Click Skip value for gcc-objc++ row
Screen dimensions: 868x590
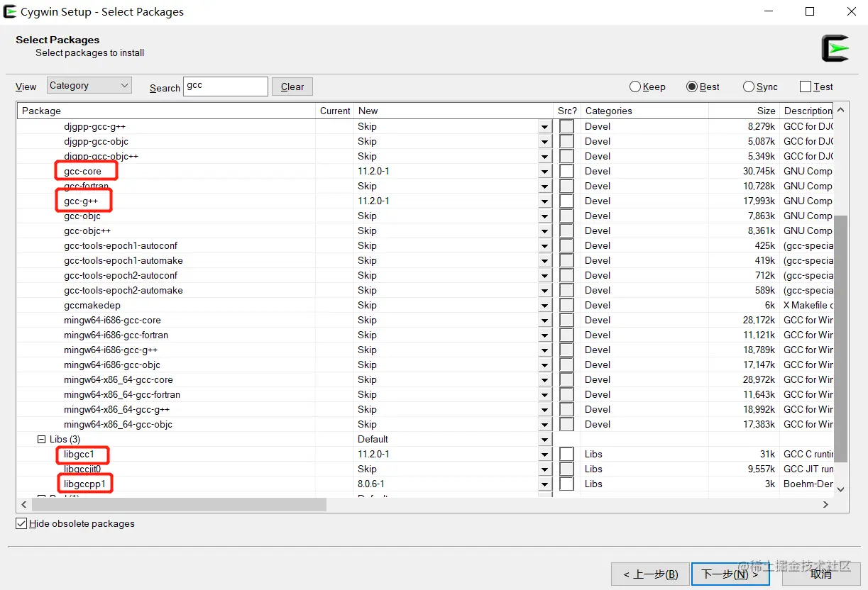point(367,230)
